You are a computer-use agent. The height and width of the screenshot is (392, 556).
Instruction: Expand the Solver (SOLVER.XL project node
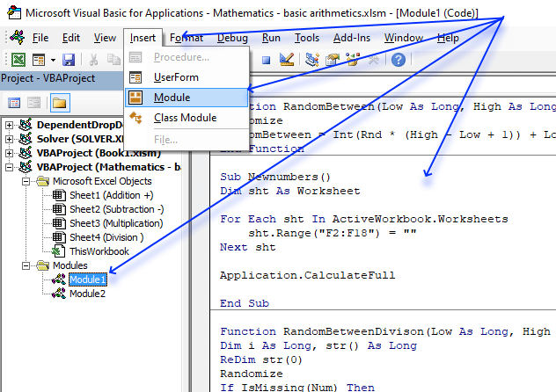(9, 139)
